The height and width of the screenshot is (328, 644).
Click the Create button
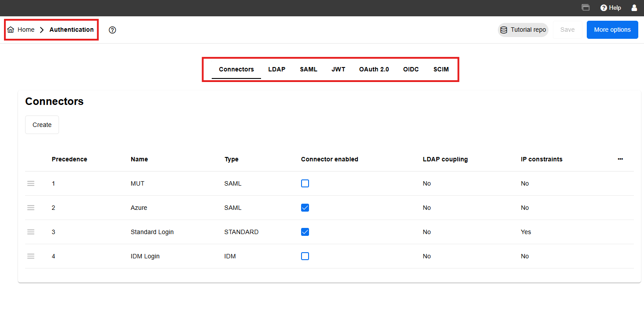pyautogui.click(x=42, y=124)
